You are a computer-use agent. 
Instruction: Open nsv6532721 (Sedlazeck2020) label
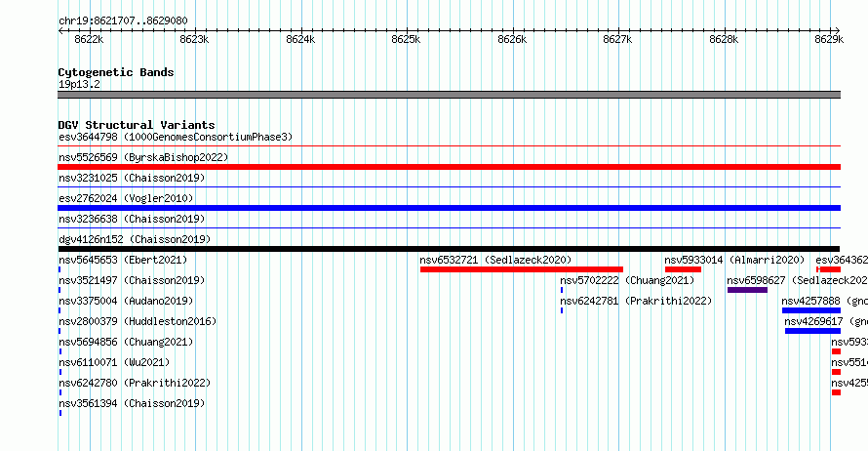pos(495,260)
